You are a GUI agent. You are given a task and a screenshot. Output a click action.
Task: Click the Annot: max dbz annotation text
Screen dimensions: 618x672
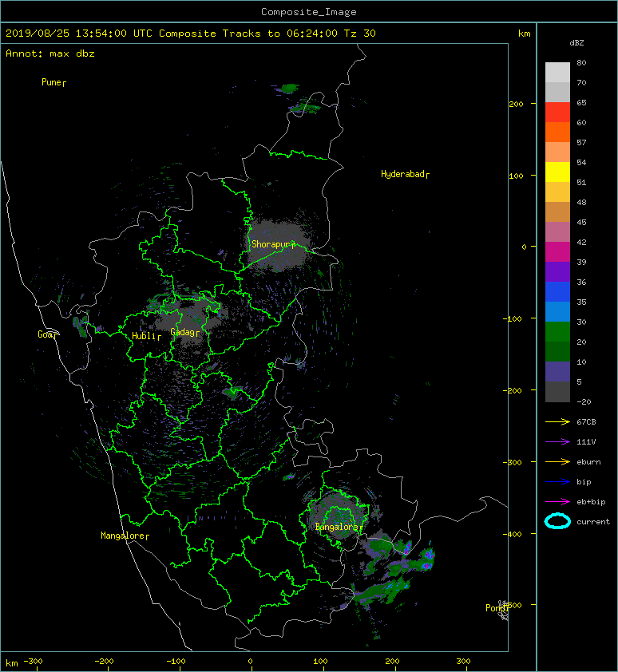click(x=50, y=53)
